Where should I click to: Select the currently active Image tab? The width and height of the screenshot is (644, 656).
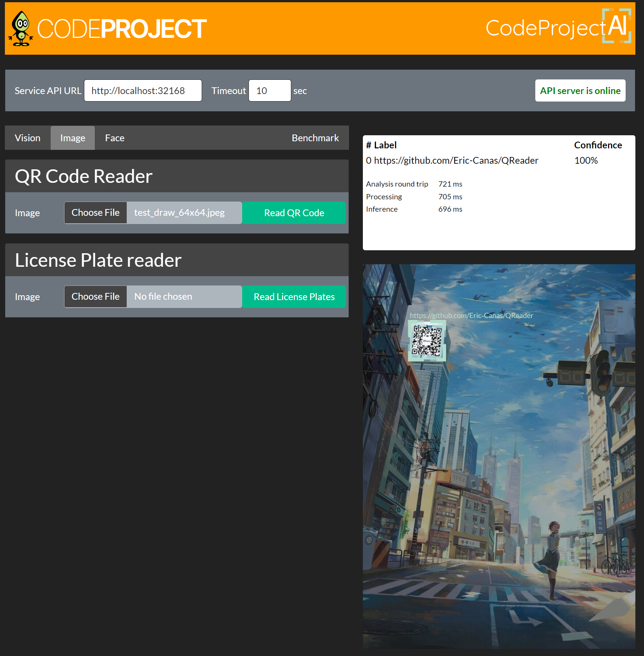72,137
